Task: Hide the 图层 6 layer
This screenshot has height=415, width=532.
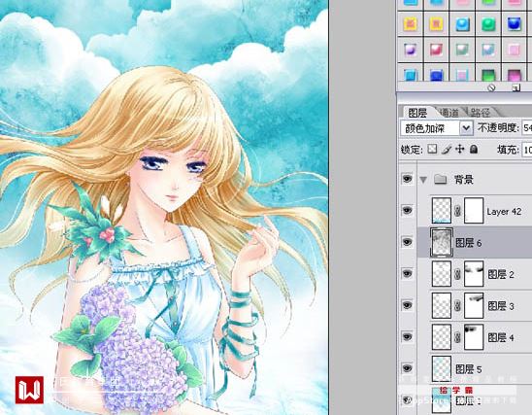Action: pyautogui.click(x=407, y=242)
